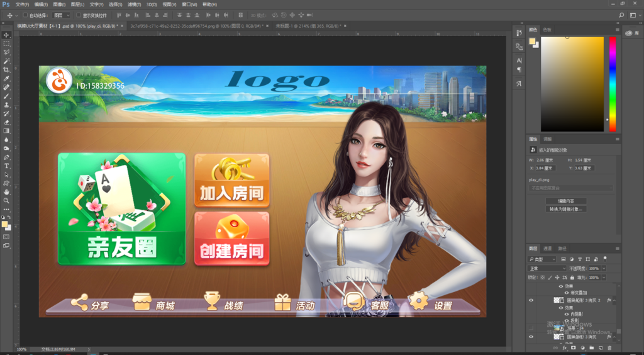Click the delete layer trash icon
The width and height of the screenshot is (644, 355).
click(609, 348)
